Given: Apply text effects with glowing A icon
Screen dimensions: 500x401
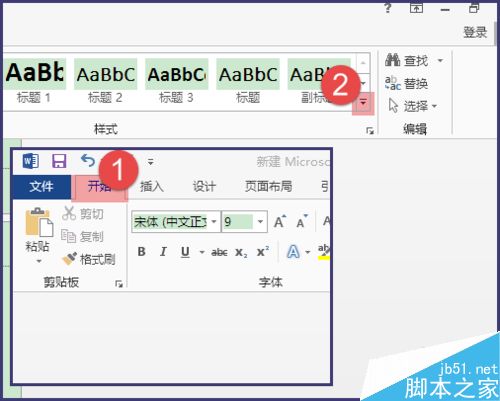Looking at the screenshot, I should (x=293, y=252).
